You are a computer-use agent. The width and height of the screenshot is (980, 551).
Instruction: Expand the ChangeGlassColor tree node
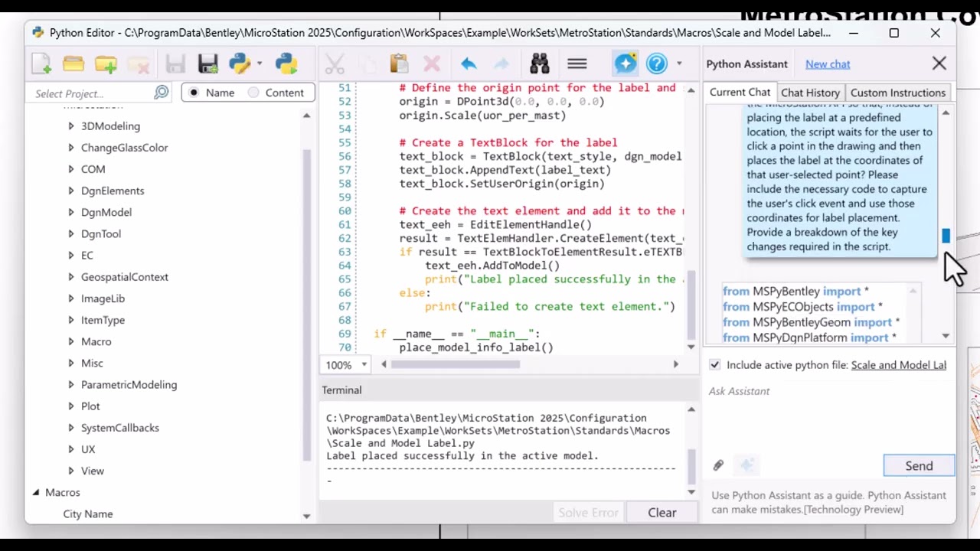71,147
